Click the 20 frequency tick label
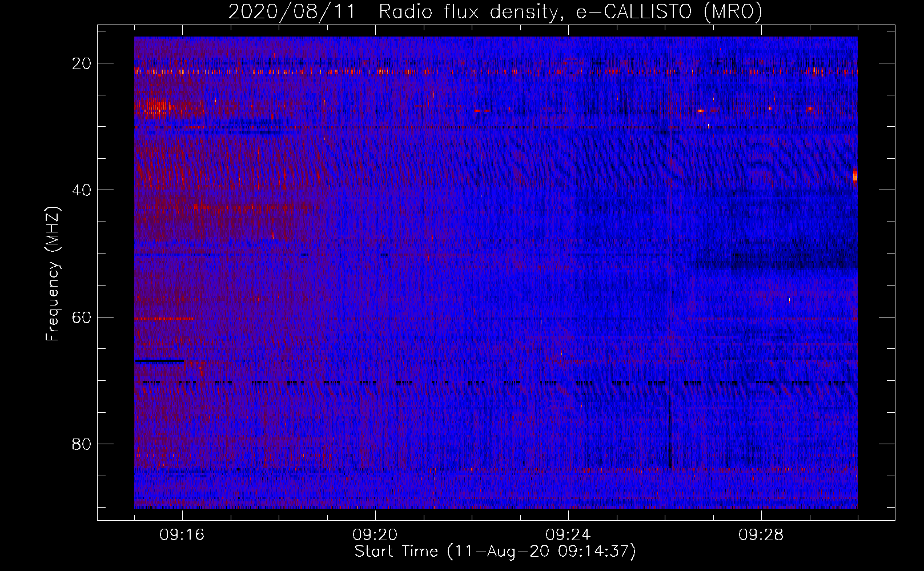924x571 pixels. tap(82, 63)
